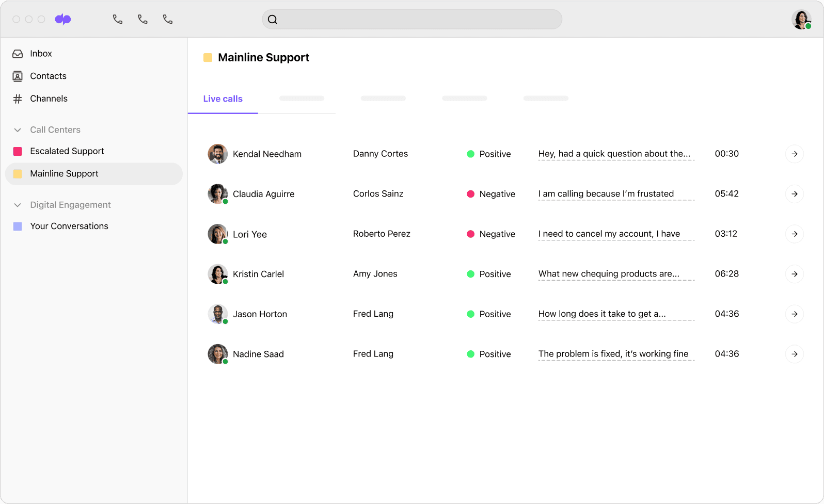Click the search field in the top bar

412,20
